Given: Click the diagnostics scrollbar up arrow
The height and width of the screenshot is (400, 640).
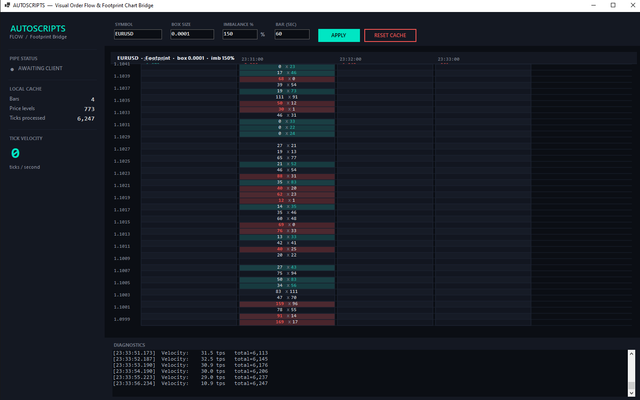Looking at the screenshot, I should point(631,353).
